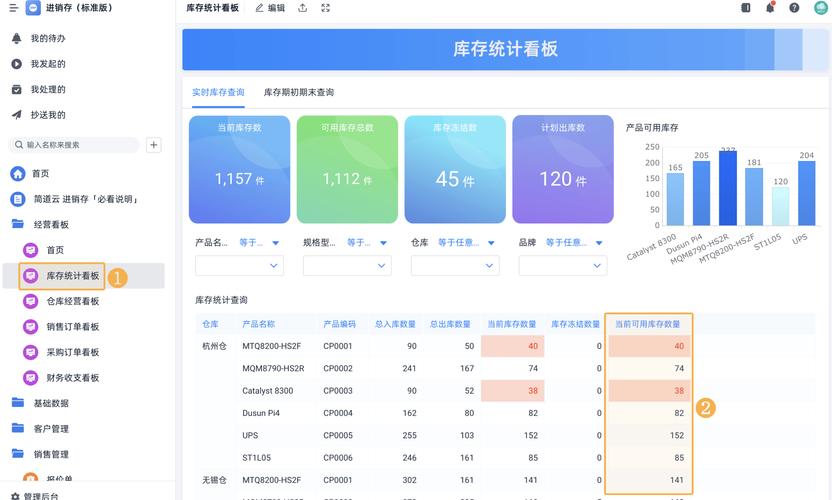Click 库存冻结数量 column header
This screenshot has width=832, height=500.
(575, 324)
